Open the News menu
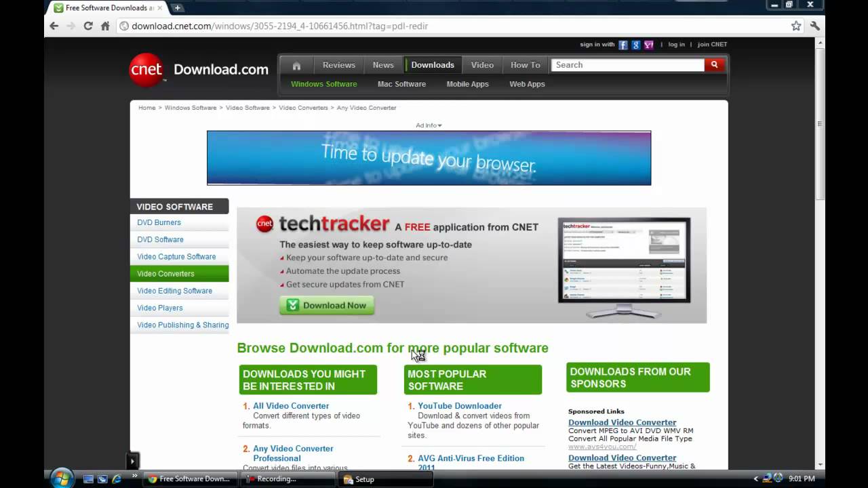The image size is (868, 488). coord(383,65)
